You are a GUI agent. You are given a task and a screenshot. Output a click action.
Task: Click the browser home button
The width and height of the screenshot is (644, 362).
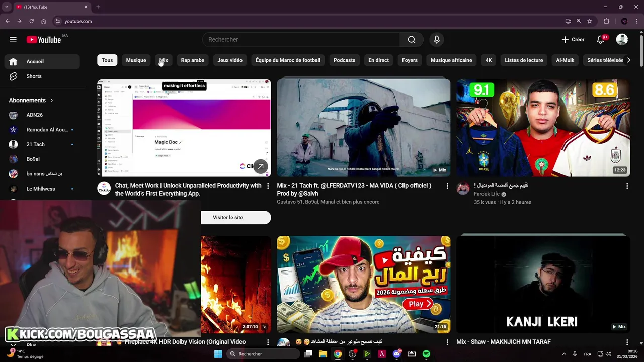[x=43, y=21]
